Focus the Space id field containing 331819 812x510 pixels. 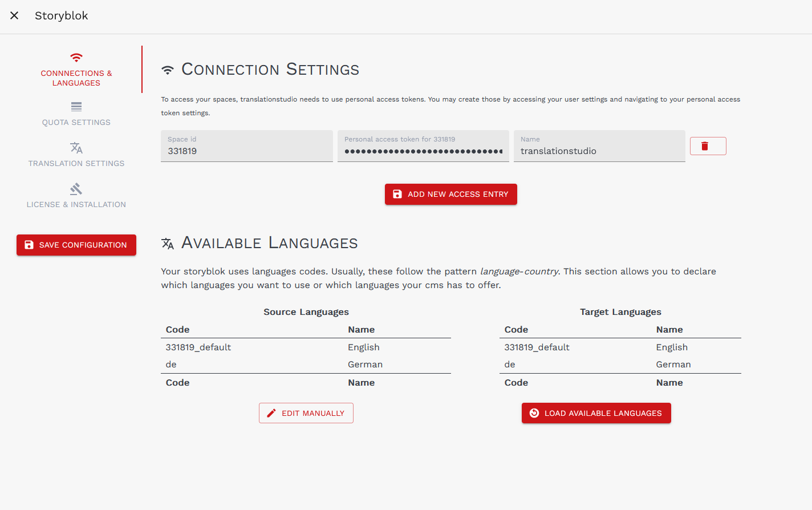247,146
